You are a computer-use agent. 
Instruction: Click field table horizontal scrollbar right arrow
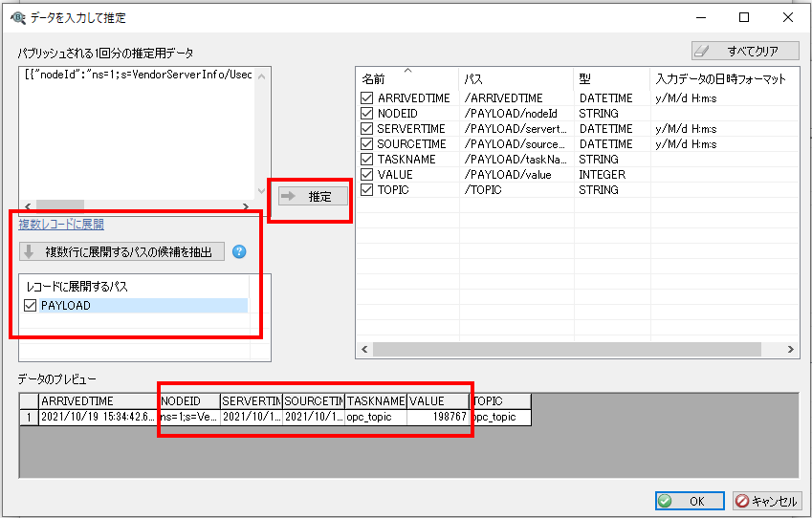(791, 349)
